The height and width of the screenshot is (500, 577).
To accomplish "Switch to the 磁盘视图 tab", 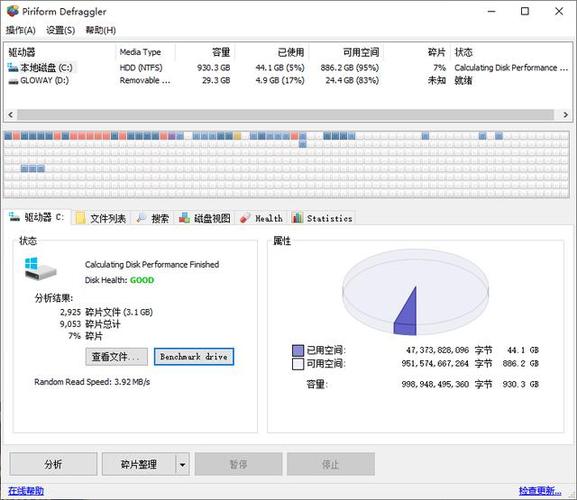I will pyautogui.click(x=205, y=219).
